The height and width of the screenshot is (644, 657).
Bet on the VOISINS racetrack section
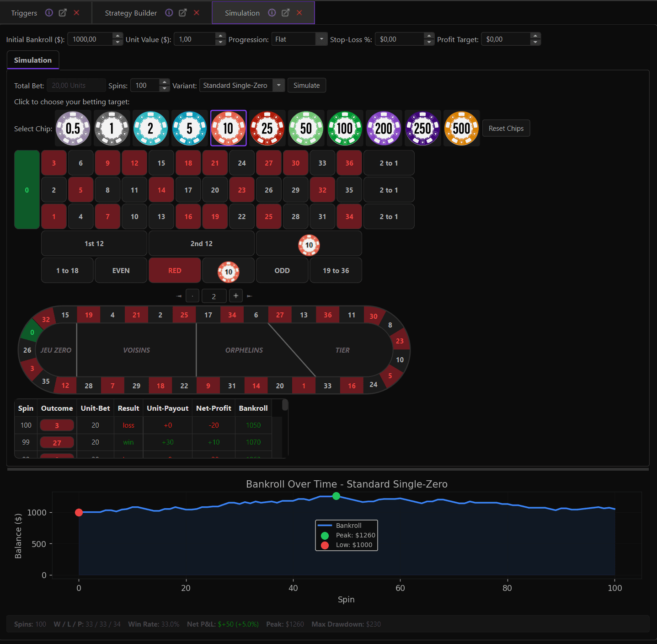[136, 350]
